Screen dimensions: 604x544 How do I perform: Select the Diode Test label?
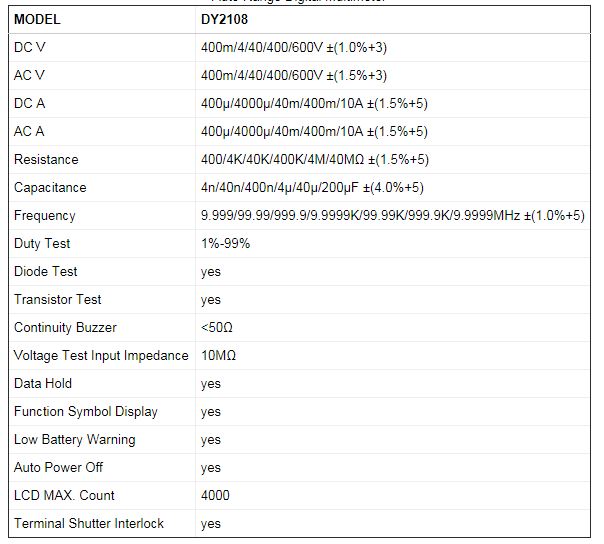(45, 271)
